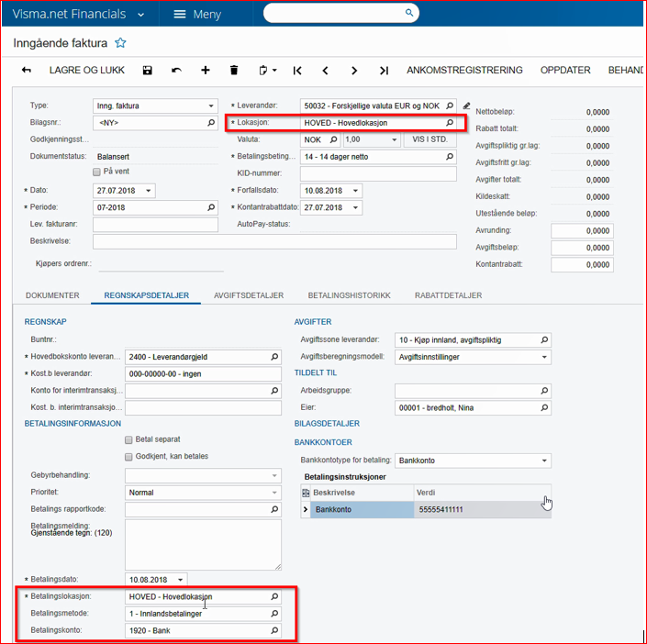
Task: Open Eier lookup magnifier
Action: tap(544, 407)
